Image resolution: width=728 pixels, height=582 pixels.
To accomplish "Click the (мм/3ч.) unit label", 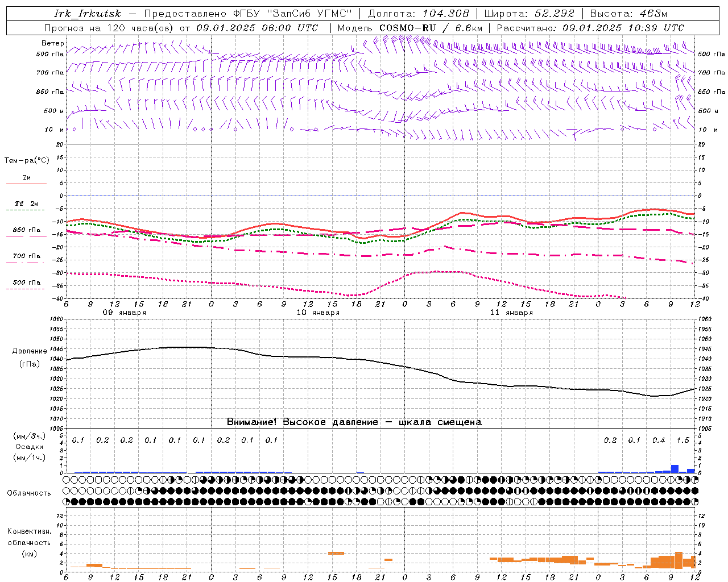I will [x=29, y=436].
